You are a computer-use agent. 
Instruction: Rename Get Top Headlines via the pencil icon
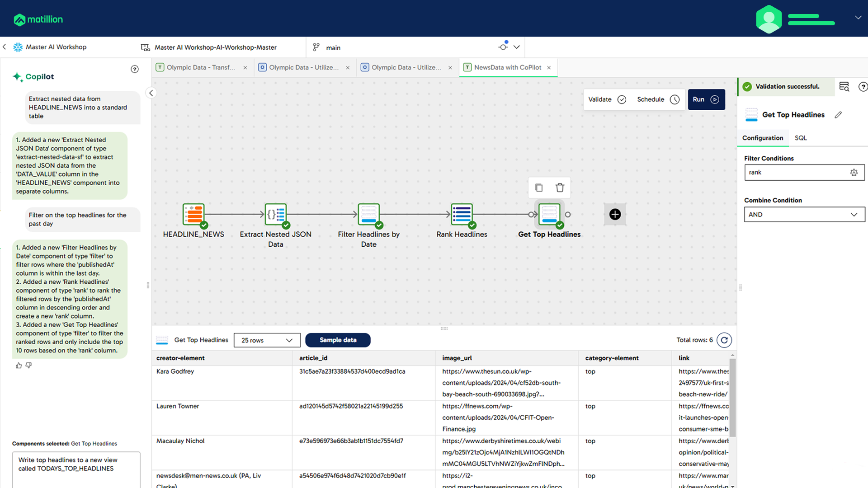[x=839, y=115]
